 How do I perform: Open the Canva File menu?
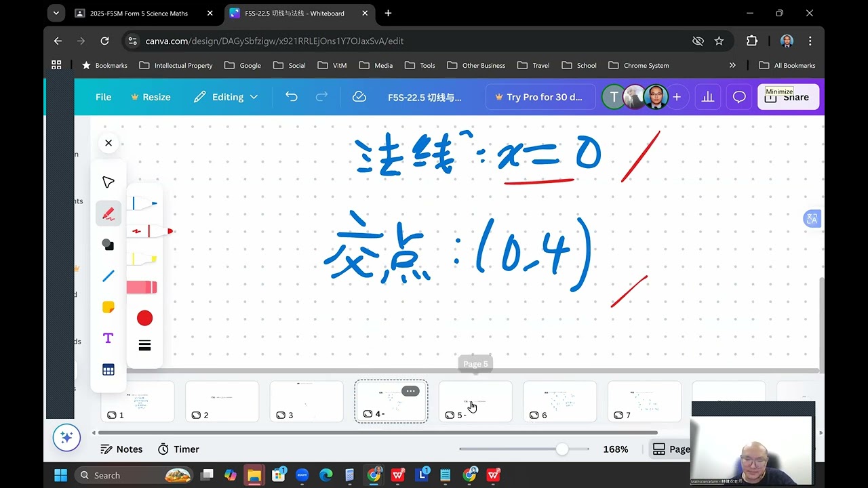tap(103, 97)
